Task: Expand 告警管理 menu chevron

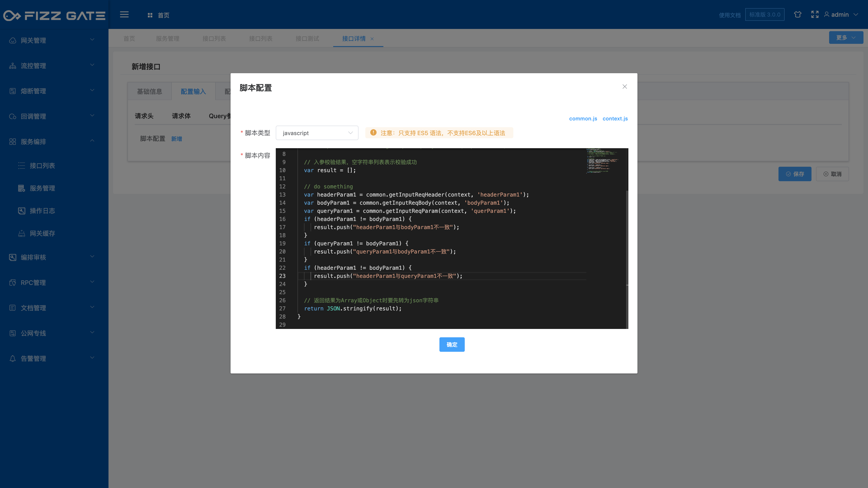Action: (92, 358)
